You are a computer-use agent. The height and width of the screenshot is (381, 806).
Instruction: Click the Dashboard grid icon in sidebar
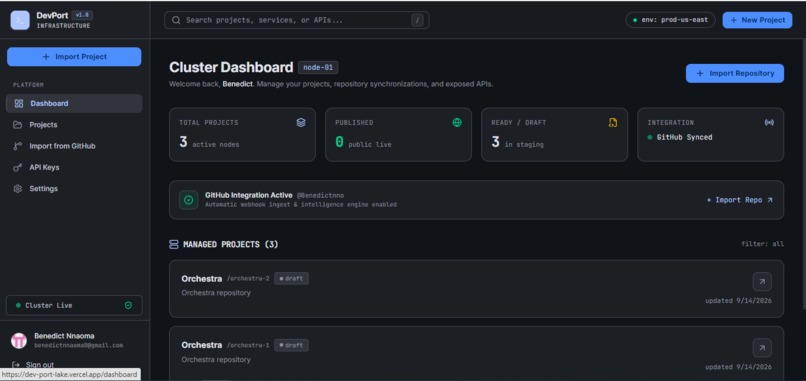(x=19, y=103)
